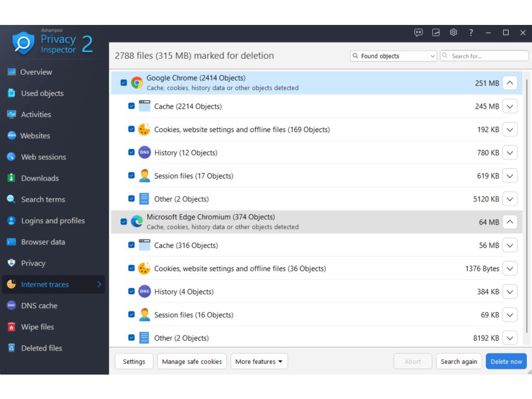Uncheck Chrome Cache (2214 Objects) checkbox
Viewport: 532px width, 399px height.
point(131,106)
